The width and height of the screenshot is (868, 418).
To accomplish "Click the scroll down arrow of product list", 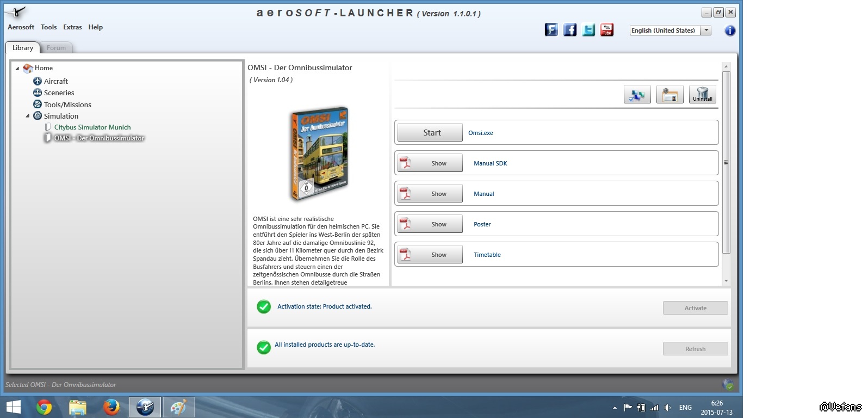I will click(726, 281).
